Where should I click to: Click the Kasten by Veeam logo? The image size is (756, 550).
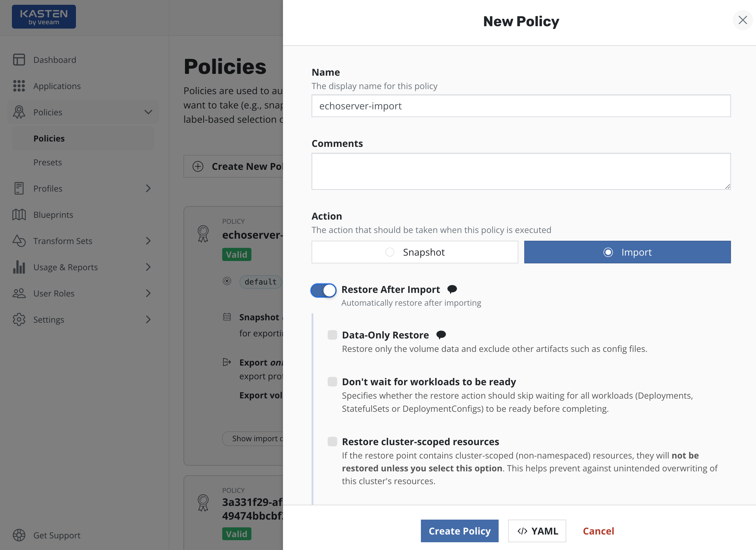pos(44,17)
